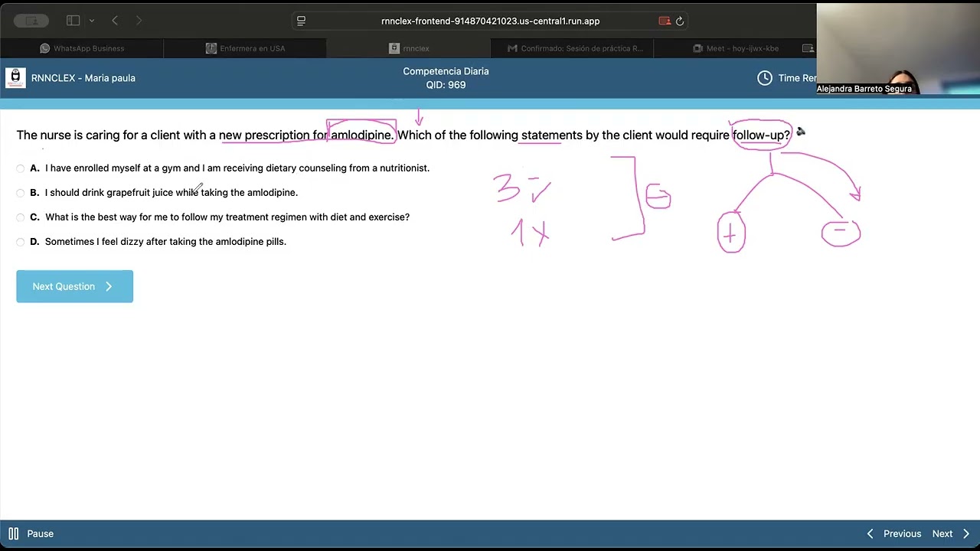Click the right chevron beside Next
Viewport: 980px width, 551px height.
click(x=966, y=534)
